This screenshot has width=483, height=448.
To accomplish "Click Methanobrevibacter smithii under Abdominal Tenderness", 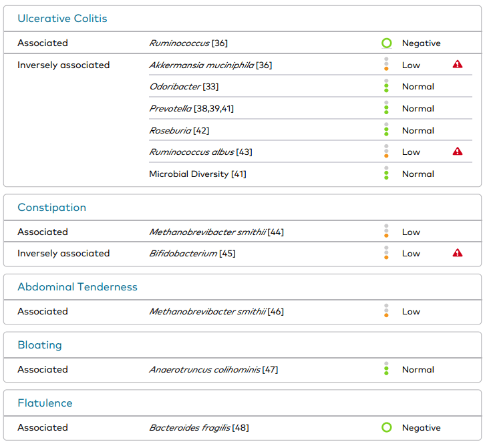I will (207, 312).
